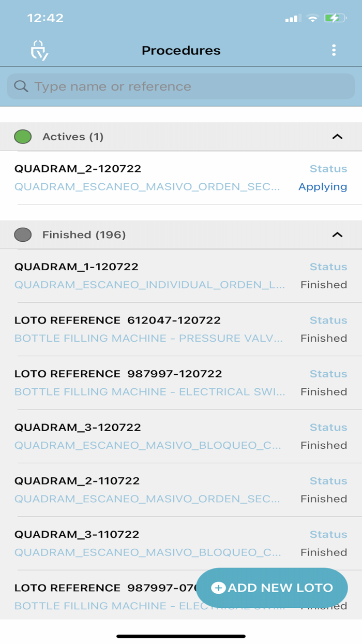
Task: Collapse the Actives section chevron
Action: pyautogui.click(x=337, y=136)
